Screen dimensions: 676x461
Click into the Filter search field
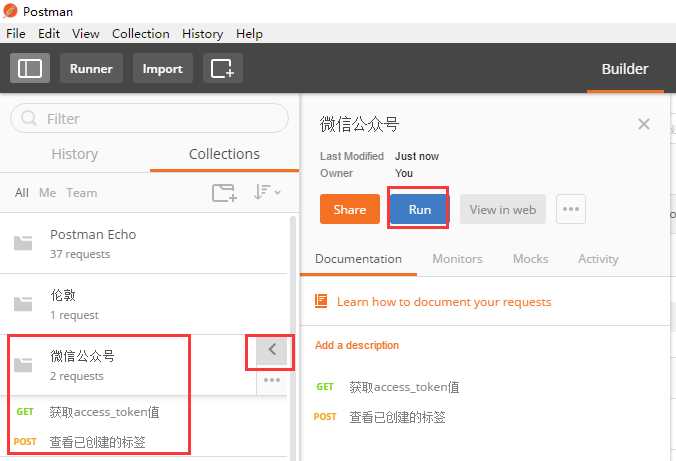point(149,118)
